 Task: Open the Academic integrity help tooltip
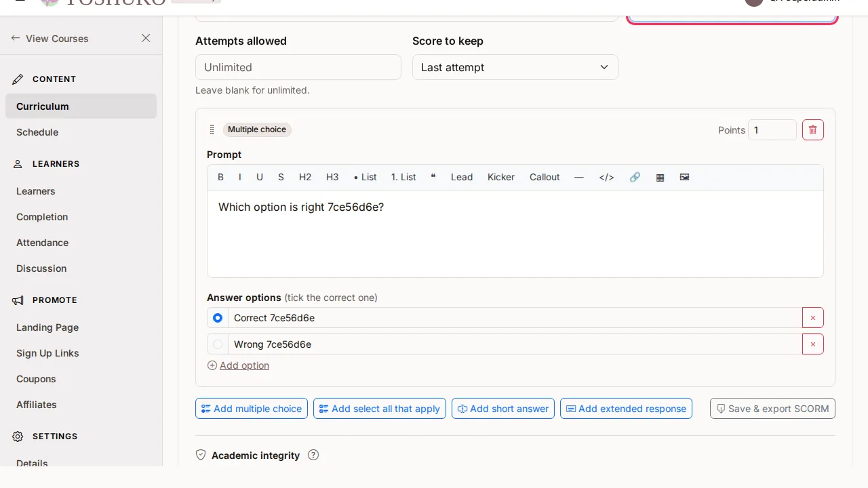[x=313, y=455]
